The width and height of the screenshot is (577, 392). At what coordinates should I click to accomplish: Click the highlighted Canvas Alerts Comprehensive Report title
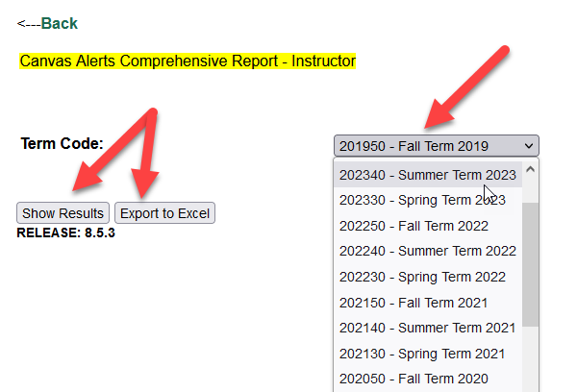pyautogui.click(x=188, y=61)
